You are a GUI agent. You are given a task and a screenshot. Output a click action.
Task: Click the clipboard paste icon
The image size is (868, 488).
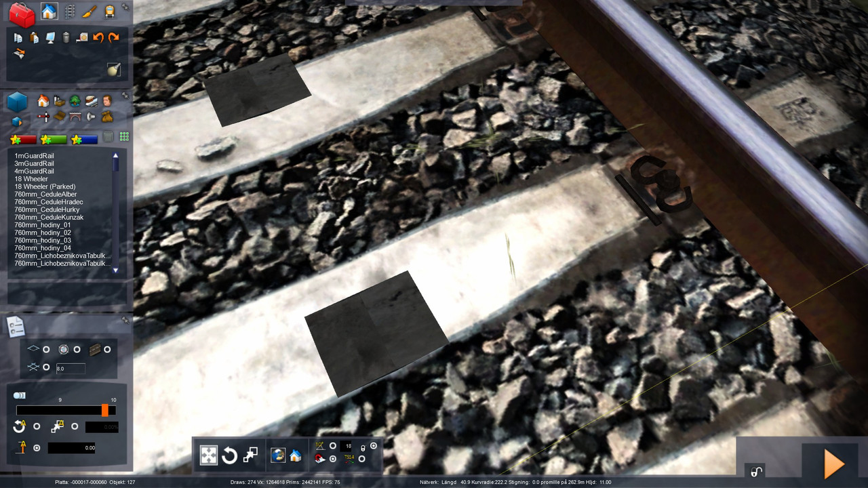click(34, 37)
